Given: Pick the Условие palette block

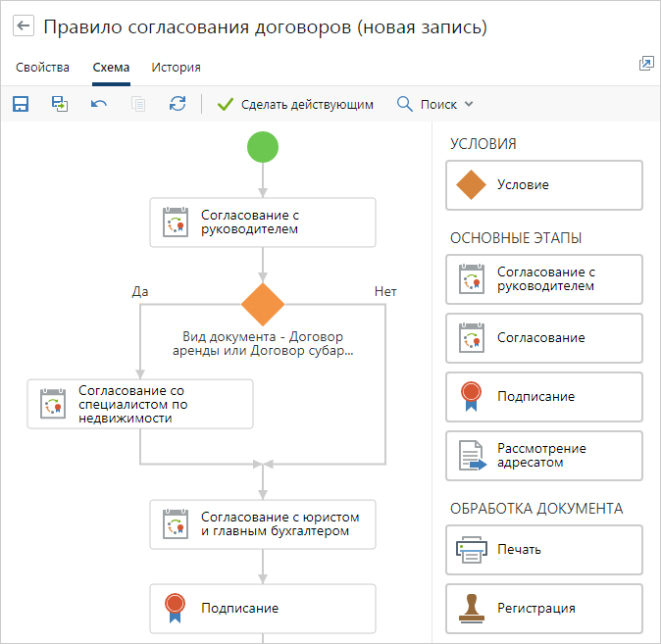Looking at the screenshot, I should click(x=544, y=185).
